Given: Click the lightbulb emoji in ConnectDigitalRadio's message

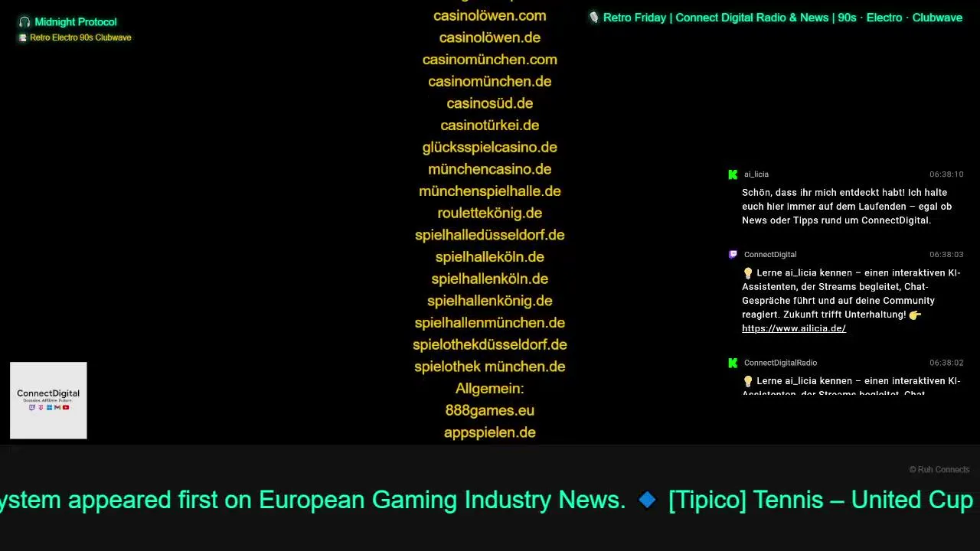Looking at the screenshot, I should coord(748,381).
